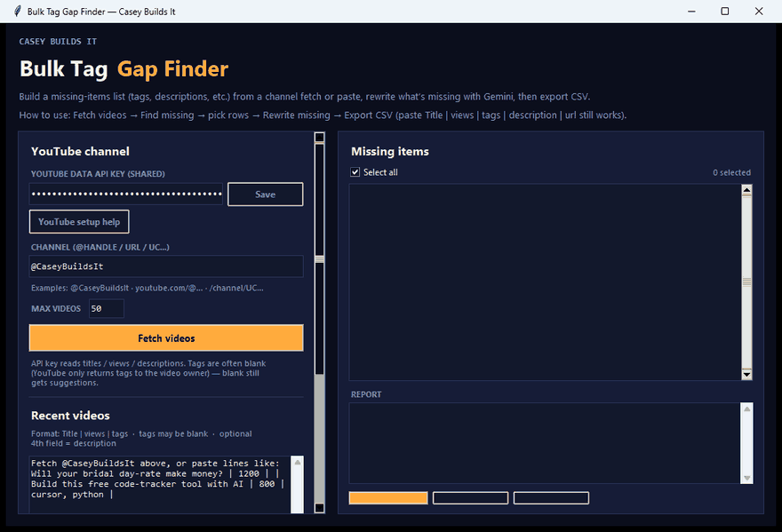Viewport: 782px width, 532px height.
Task: Click the 'Format: Title | views | tags' hint
Action: pos(141,439)
